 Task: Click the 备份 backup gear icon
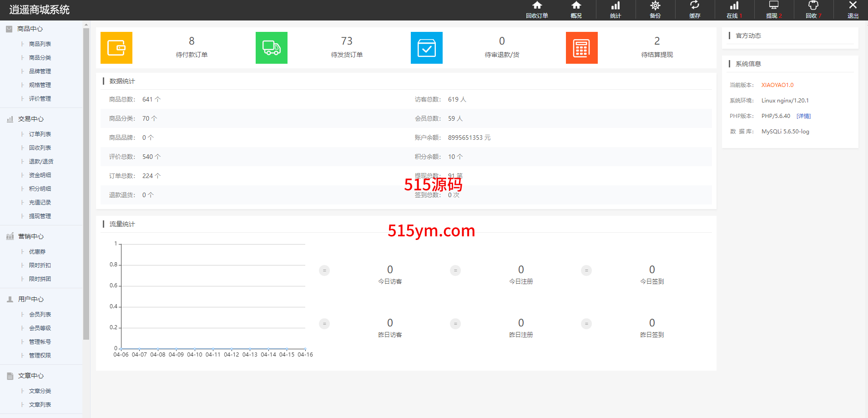[x=655, y=10]
